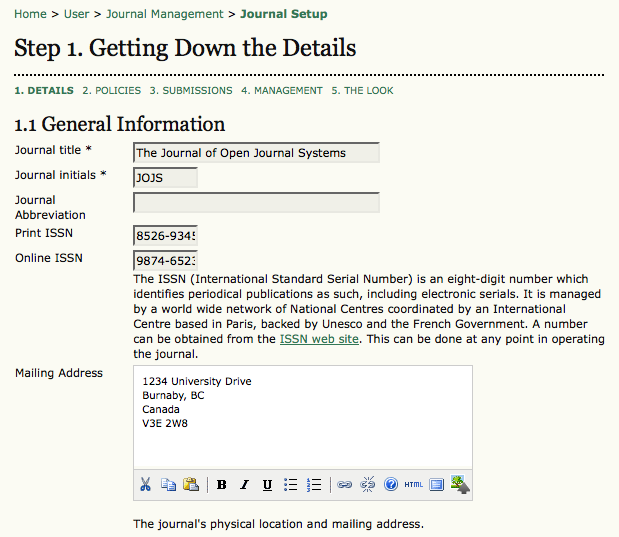Click the Paste icon in editor toolbar
Viewport: 619px width, 537px height.
click(x=190, y=485)
